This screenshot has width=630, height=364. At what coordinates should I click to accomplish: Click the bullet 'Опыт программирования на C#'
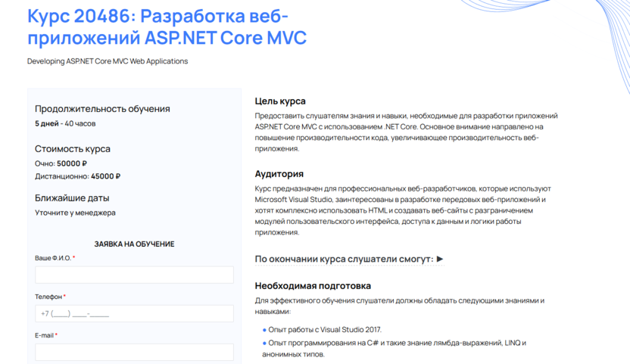[x=395, y=348]
